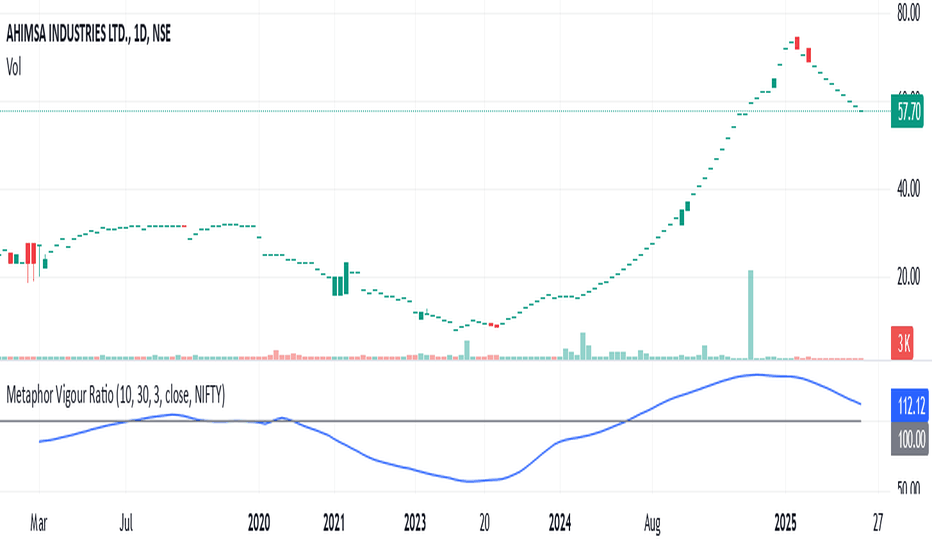Click the 57.70 current price label
This screenshot has width=932, height=550.
pyautogui.click(x=907, y=111)
